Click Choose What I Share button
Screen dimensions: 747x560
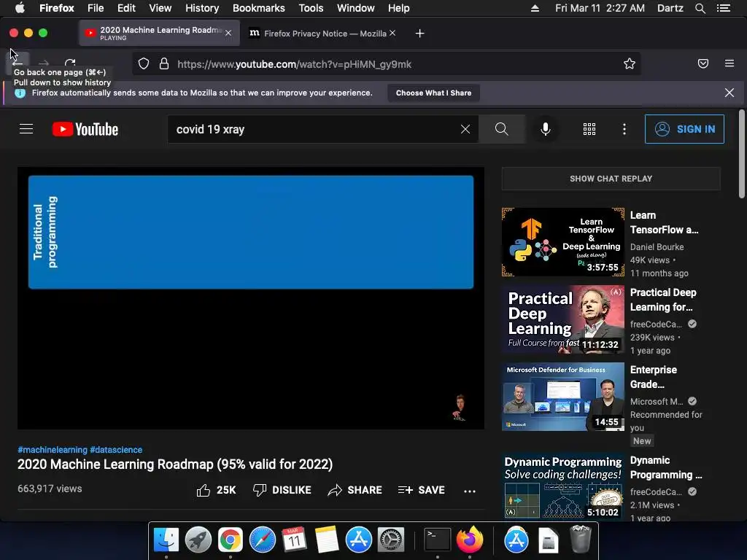[x=433, y=93]
